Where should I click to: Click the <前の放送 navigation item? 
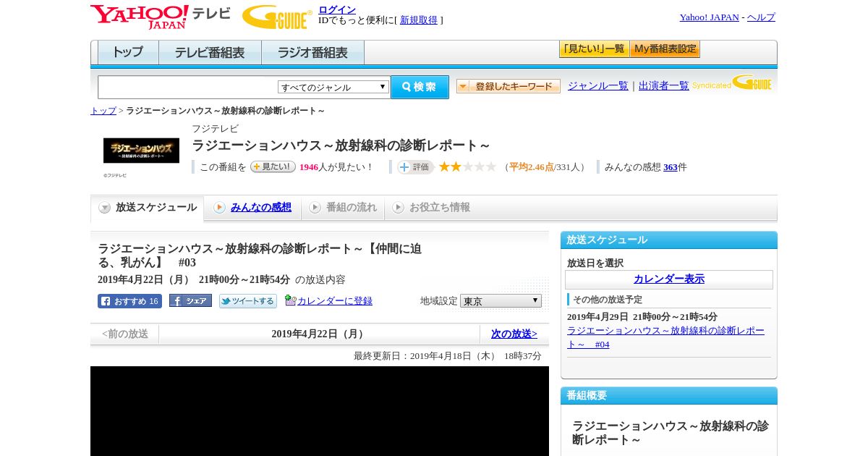click(x=124, y=334)
